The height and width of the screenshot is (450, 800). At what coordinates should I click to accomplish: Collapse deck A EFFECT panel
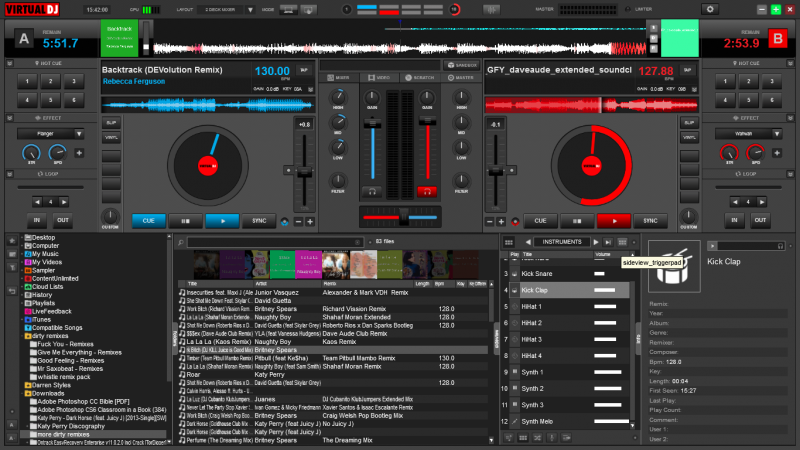point(10,118)
